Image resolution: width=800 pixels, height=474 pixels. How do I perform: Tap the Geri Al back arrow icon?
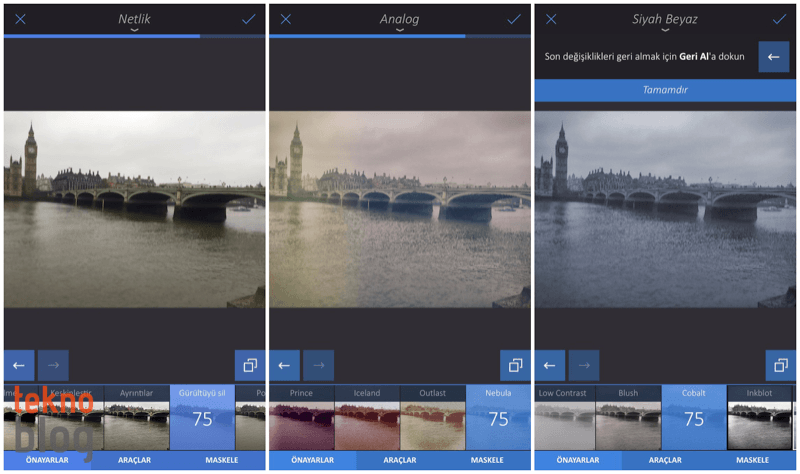773,57
